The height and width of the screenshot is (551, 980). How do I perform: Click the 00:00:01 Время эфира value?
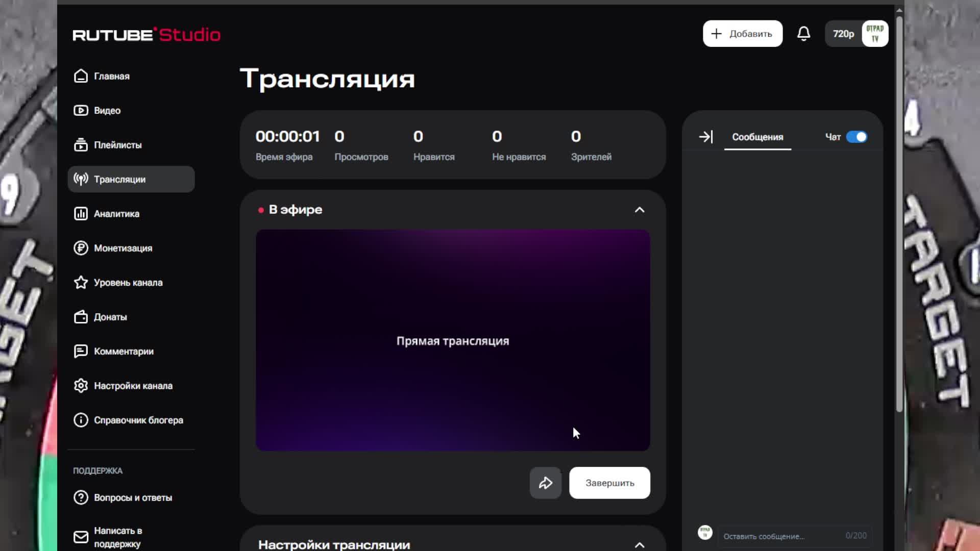[x=288, y=136]
